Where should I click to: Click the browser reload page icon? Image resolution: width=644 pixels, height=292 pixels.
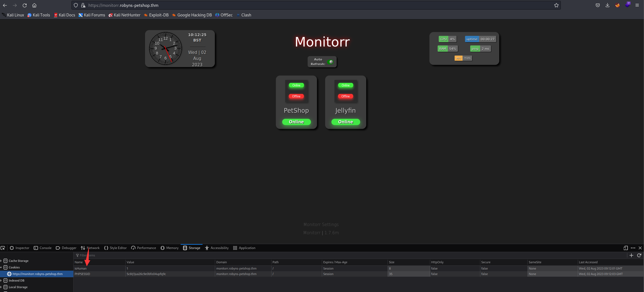coord(25,5)
